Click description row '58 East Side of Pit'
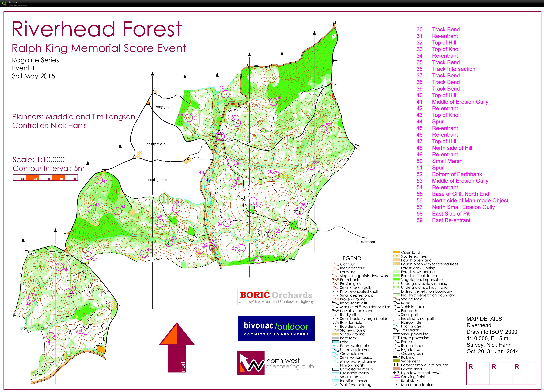 point(443,213)
